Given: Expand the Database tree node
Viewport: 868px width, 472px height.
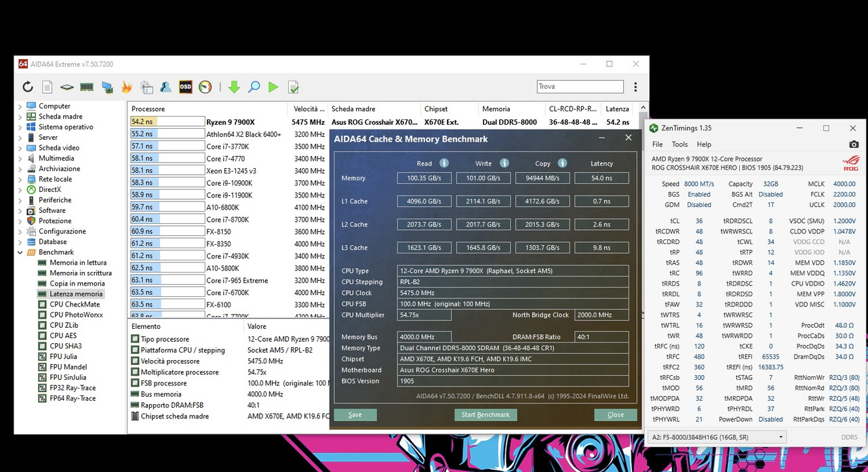Looking at the screenshot, I should [20, 241].
